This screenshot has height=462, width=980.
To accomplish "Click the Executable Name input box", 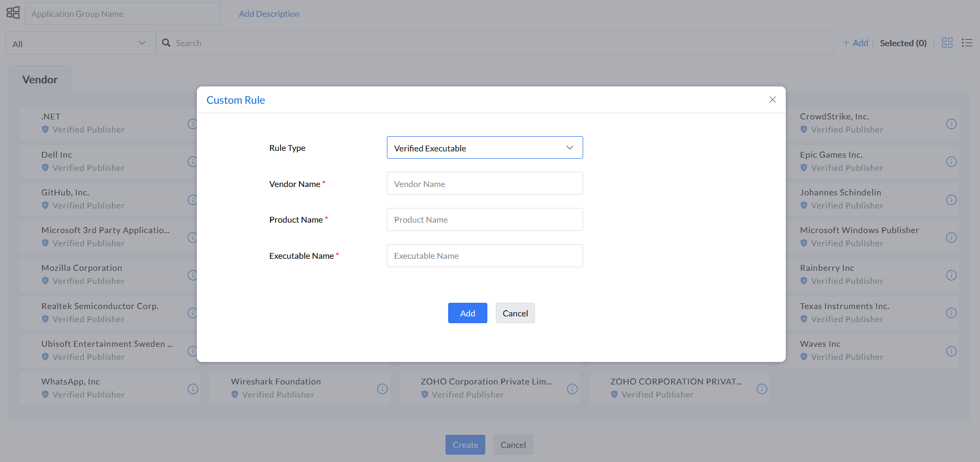I will [x=484, y=256].
